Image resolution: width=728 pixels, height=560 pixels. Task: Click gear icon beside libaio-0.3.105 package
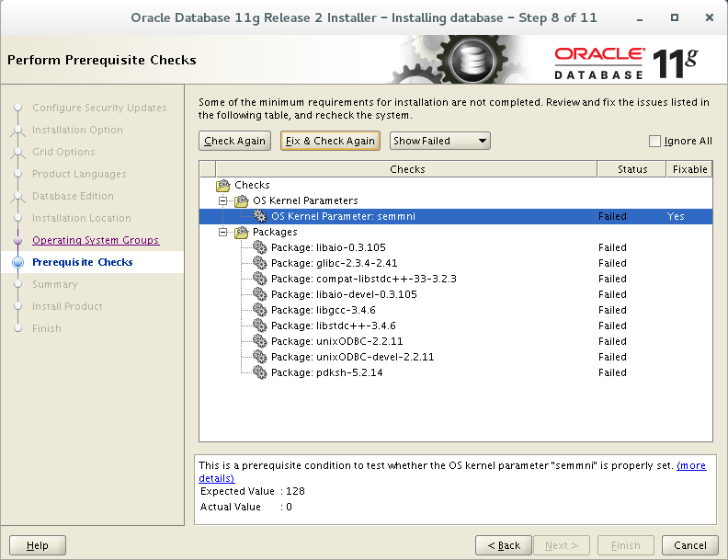point(259,247)
